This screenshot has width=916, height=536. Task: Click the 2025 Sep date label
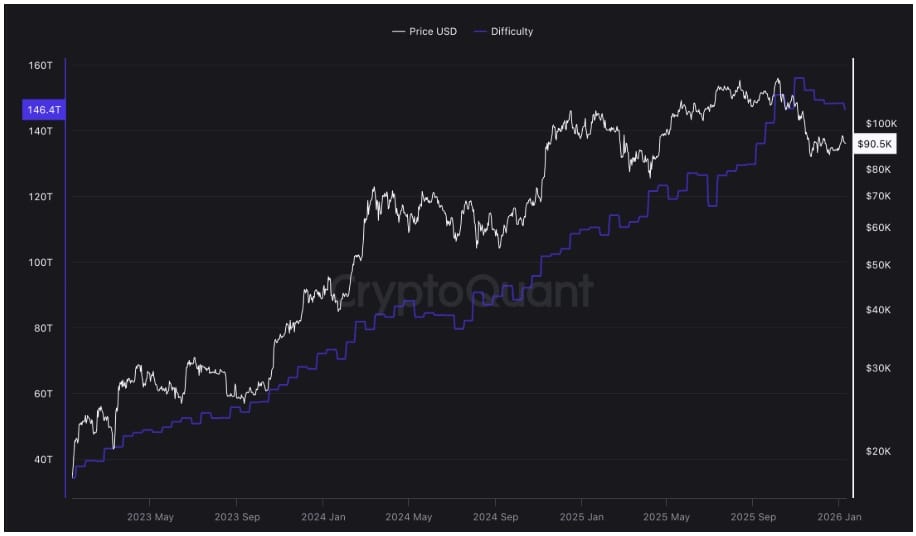(x=753, y=517)
